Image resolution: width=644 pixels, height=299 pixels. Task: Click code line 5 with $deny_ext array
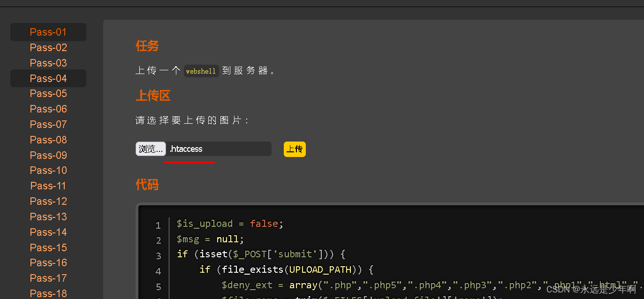coord(432,285)
